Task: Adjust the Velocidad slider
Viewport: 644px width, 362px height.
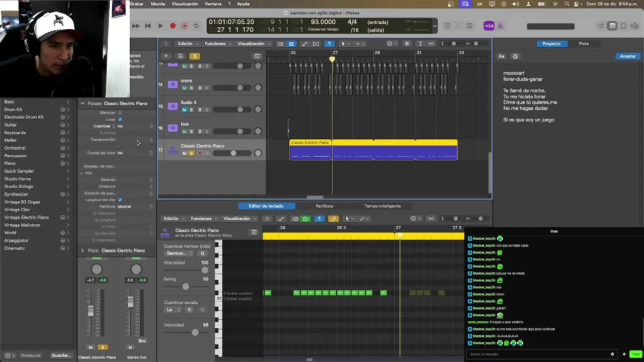Action: tap(195, 332)
